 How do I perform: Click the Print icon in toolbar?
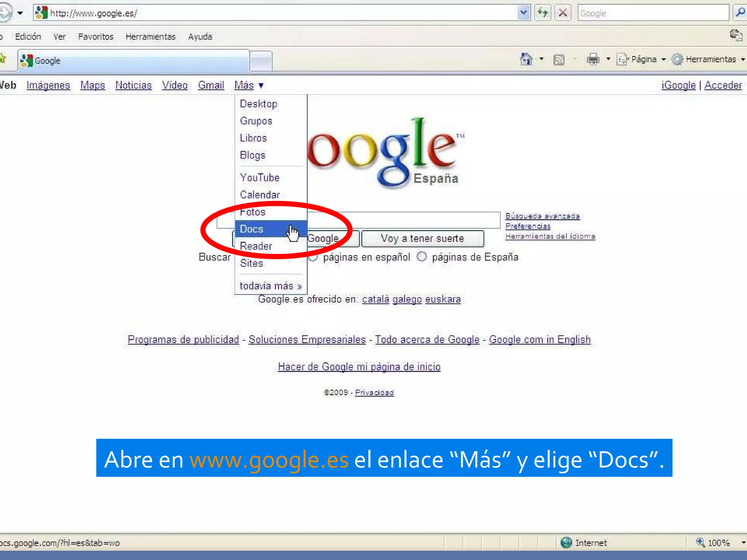click(x=593, y=59)
